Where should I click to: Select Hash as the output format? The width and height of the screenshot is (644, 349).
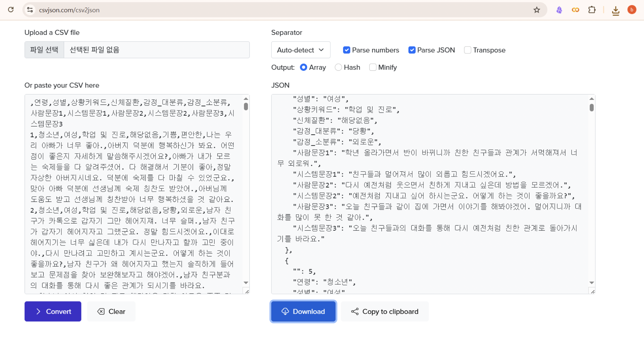[338, 67]
